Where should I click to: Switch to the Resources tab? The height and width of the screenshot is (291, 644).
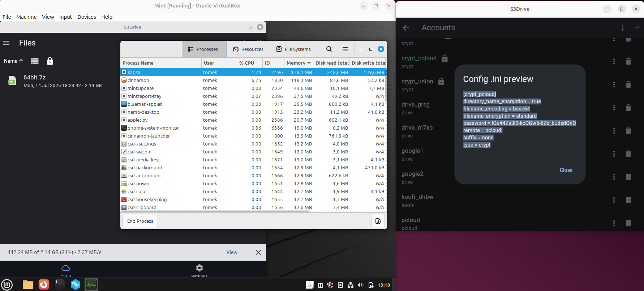248,49
